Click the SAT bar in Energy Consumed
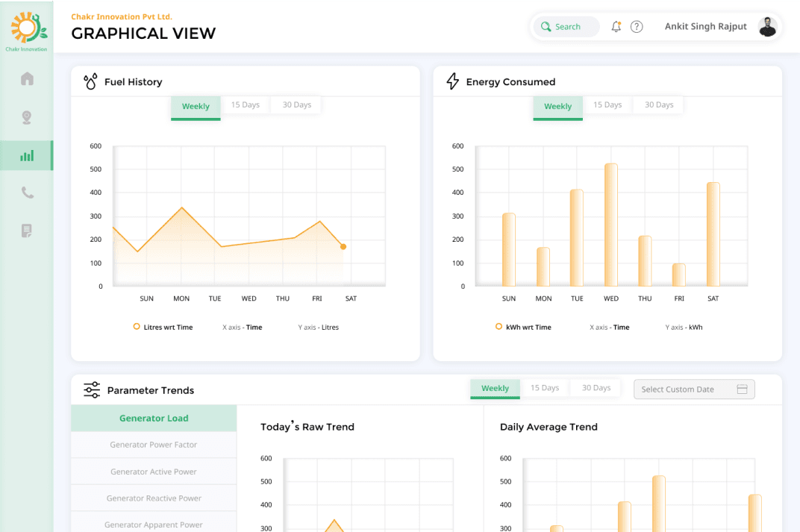 (x=713, y=234)
